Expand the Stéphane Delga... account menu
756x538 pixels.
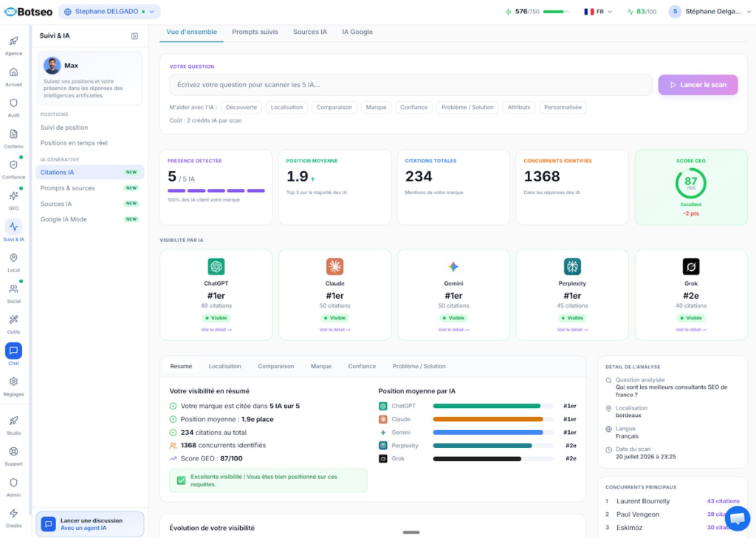click(x=709, y=12)
